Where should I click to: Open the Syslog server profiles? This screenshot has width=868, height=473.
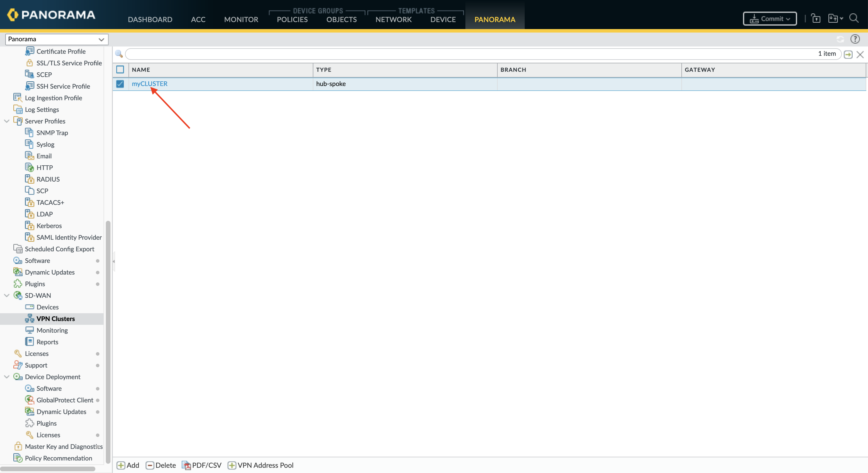(45, 144)
